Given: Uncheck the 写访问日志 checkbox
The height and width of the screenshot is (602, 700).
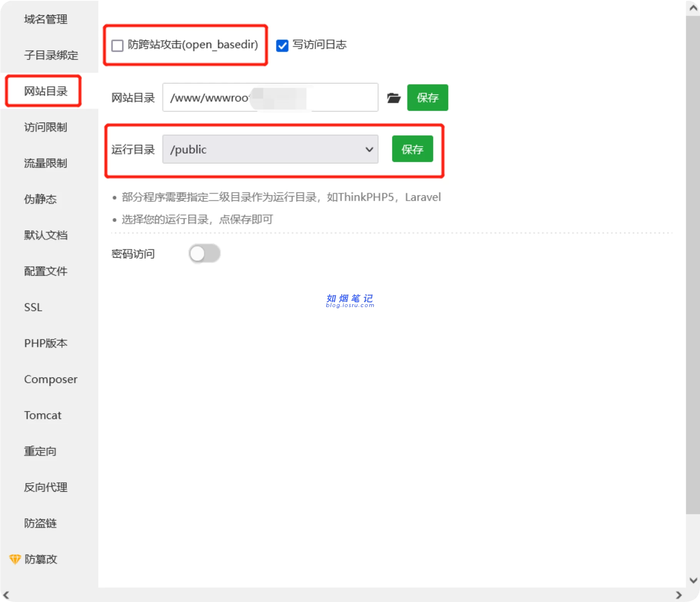Looking at the screenshot, I should (282, 45).
